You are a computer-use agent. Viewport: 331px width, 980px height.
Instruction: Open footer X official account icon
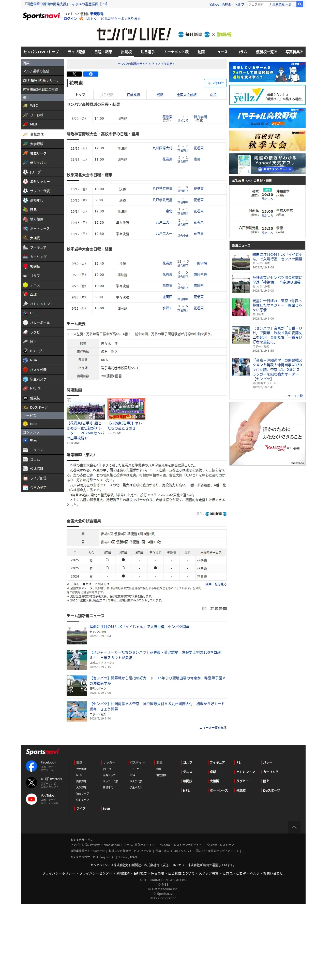(x=31, y=782)
